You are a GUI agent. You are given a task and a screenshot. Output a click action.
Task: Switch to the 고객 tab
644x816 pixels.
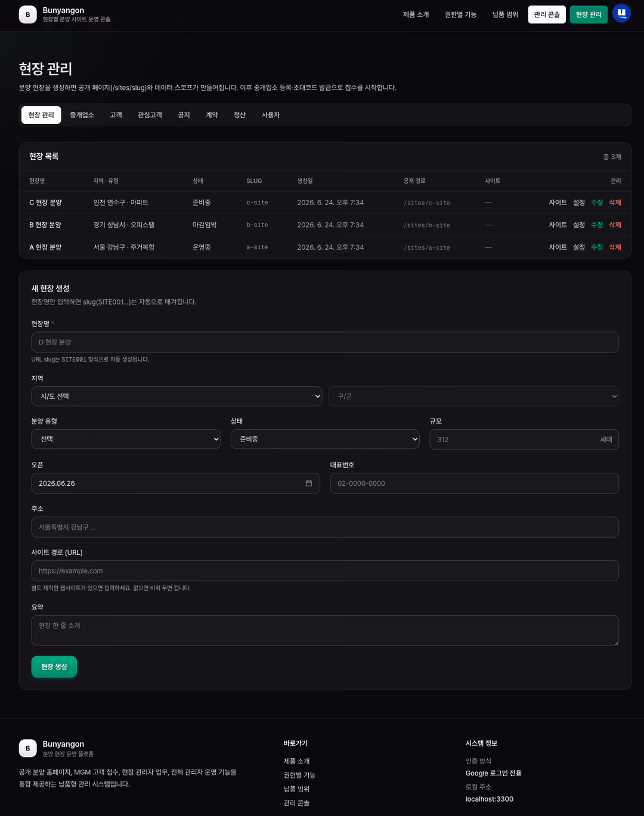point(116,115)
